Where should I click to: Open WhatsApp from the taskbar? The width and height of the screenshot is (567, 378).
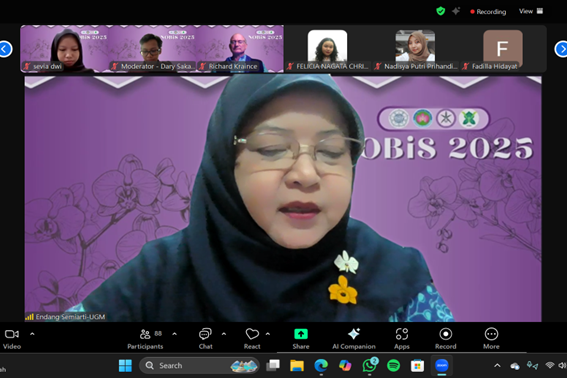pos(370,365)
